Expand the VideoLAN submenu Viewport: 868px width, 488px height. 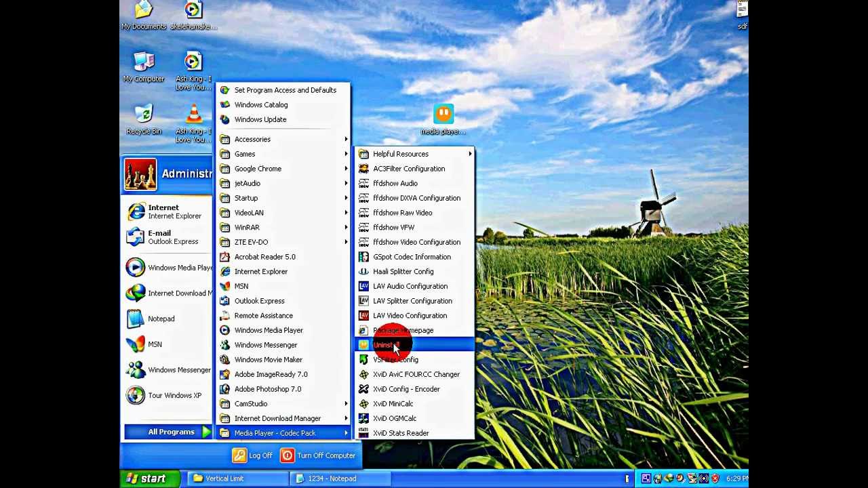click(x=283, y=213)
